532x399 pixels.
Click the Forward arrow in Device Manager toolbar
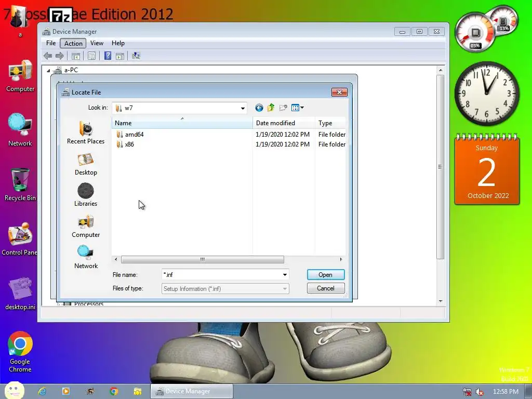point(60,56)
